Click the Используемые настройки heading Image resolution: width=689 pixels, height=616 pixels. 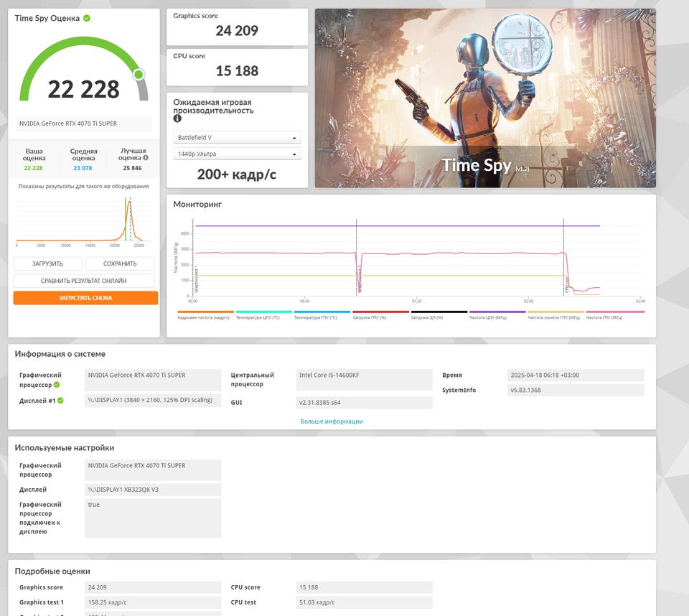[x=64, y=447]
